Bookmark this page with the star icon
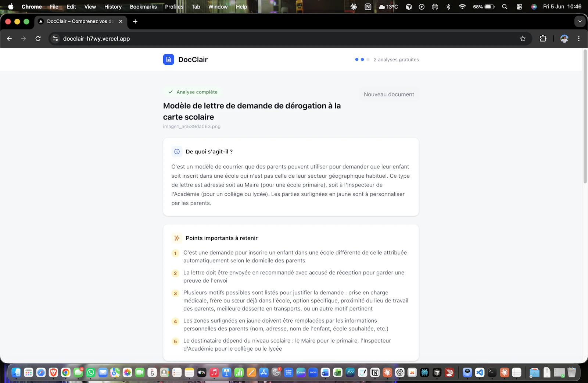 (x=523, y=39)
